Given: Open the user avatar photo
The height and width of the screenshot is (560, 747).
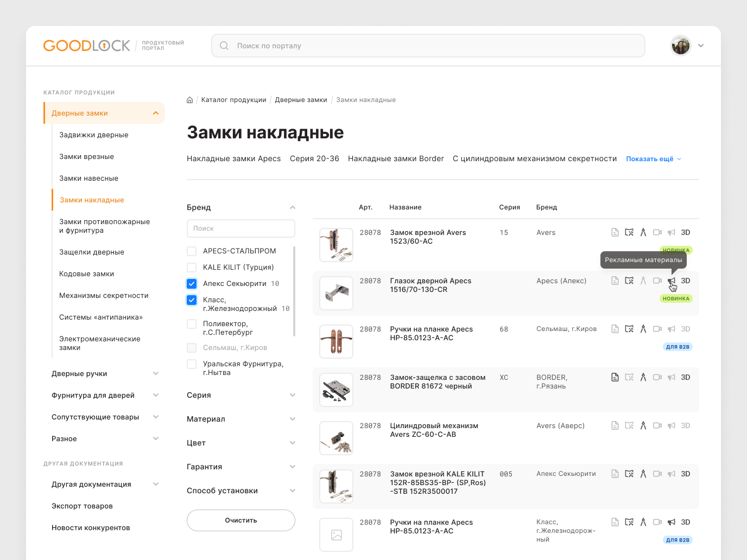Looking at the screenshot, I should (680, 46).
